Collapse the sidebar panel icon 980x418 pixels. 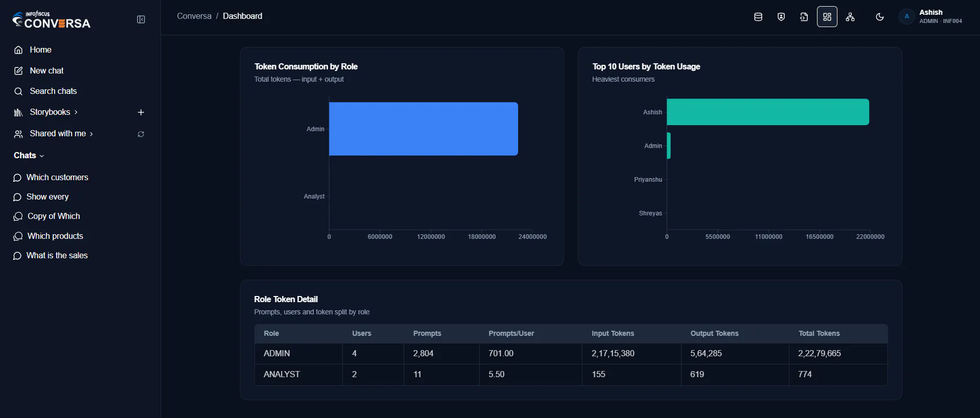pos(141,19)
